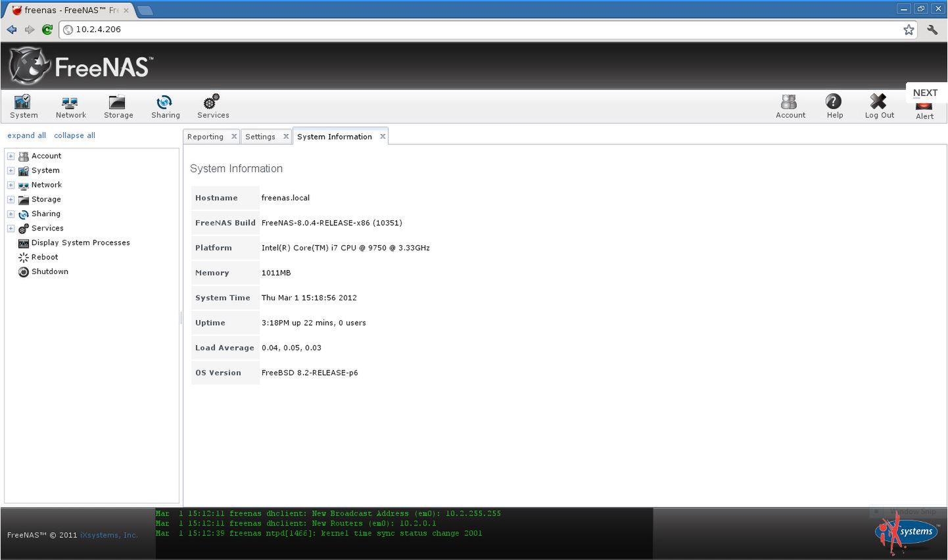Close the Reporting tab
The image size is (948, 560).
point(234,137)
